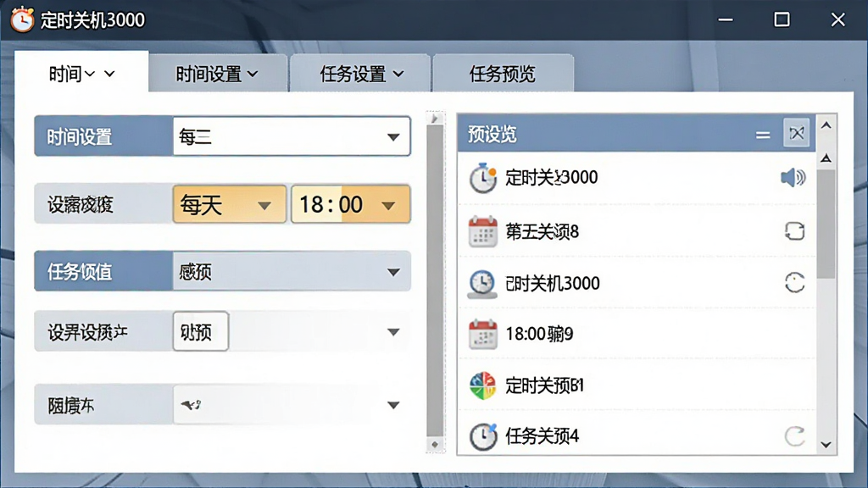This screenshot has width=868, height=488.
Task: Click the bottom handle of middle vertical scrollbar
Action: tap(435, 444)
